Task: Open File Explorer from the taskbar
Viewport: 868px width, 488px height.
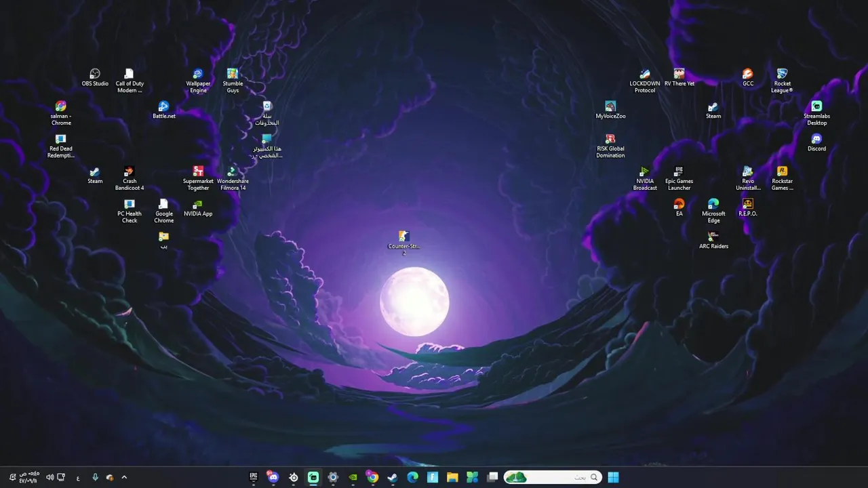Action: pos(452,477)
